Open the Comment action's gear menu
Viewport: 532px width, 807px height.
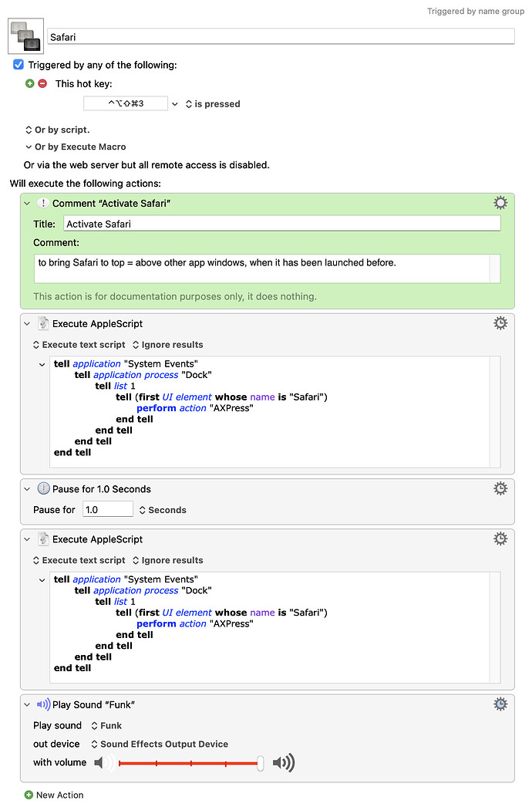(x=500, y=202)
